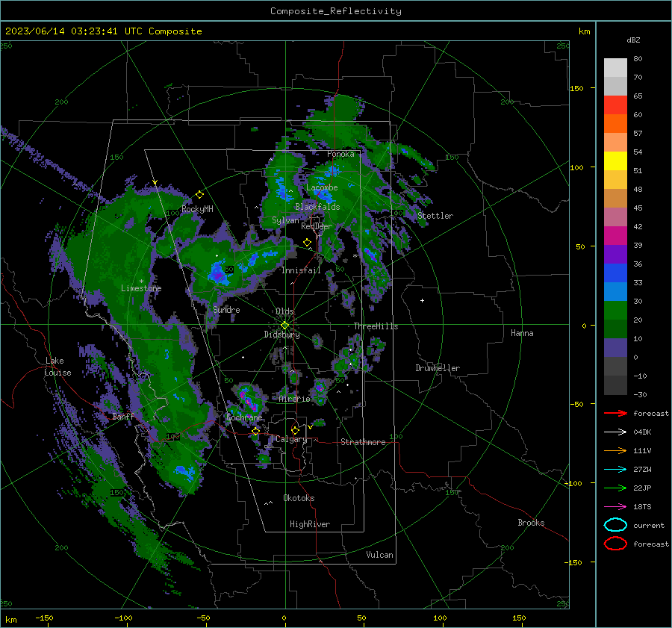Click the Okotoks city label
Viewport: 672px width, 628px height.
point(299,498)
